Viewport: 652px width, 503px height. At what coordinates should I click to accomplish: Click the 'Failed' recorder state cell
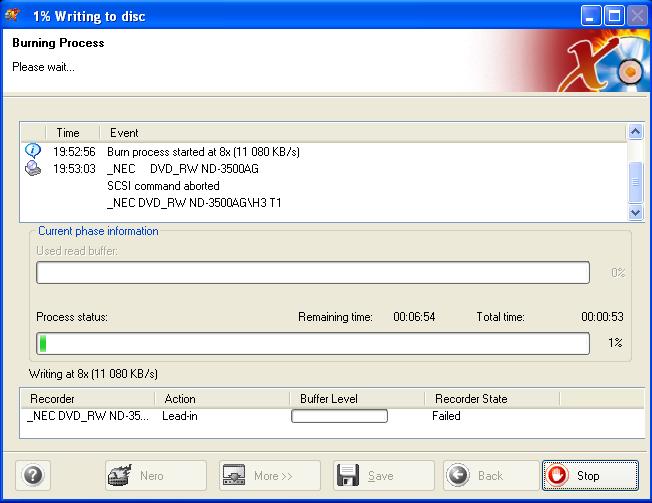point(446,416)
